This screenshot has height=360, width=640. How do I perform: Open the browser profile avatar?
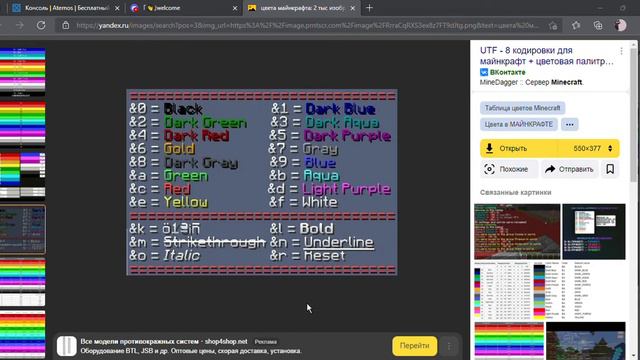coord(620,25)
